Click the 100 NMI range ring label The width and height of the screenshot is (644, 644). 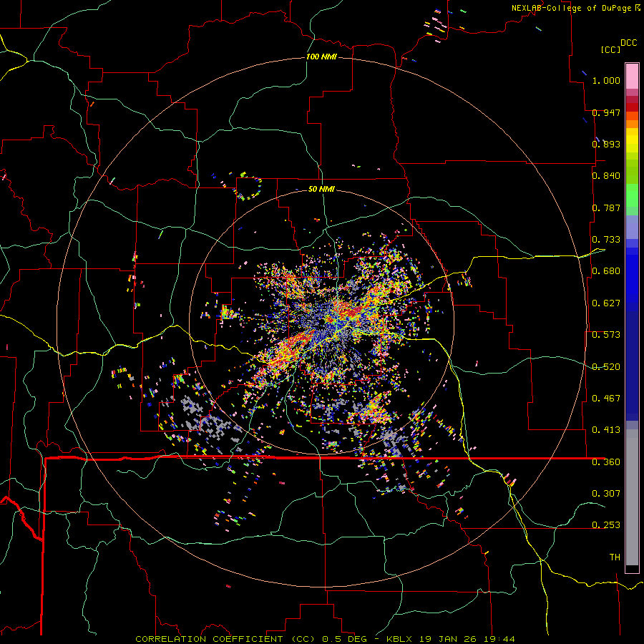coord(321,57)
